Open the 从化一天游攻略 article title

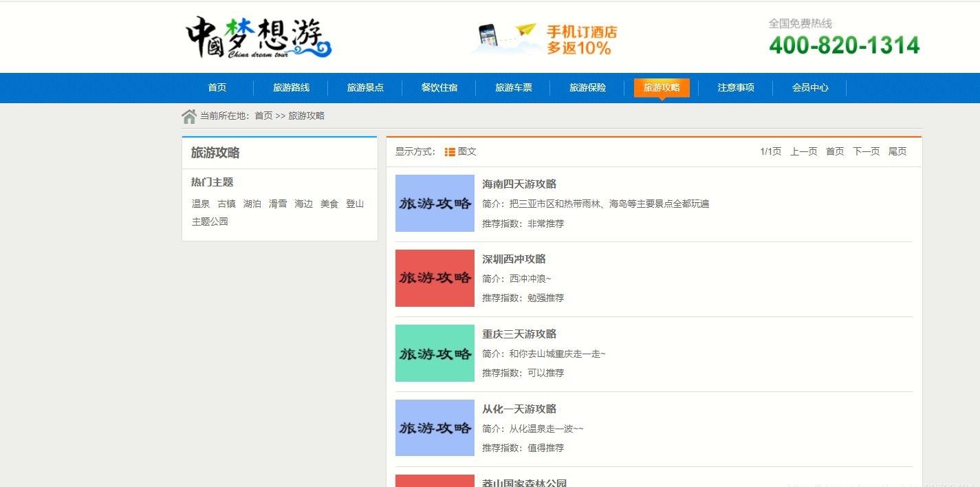coord(519,409)
